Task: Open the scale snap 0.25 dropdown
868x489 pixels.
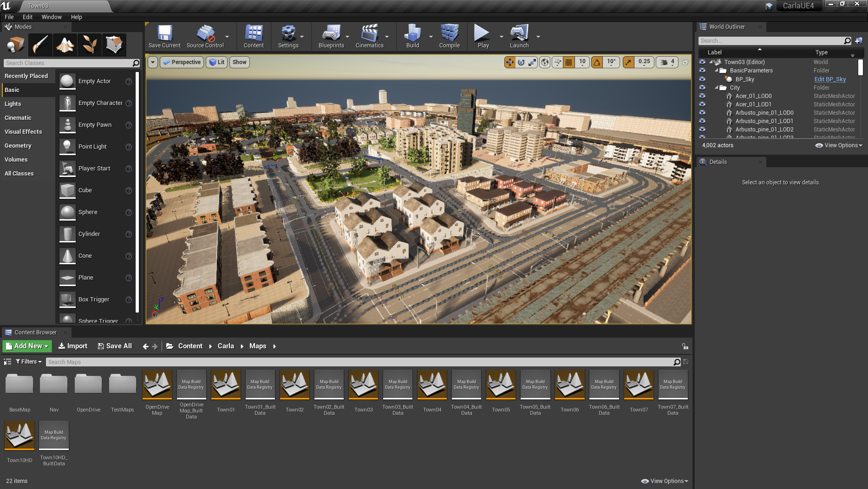Action: (x=644, y=62)
